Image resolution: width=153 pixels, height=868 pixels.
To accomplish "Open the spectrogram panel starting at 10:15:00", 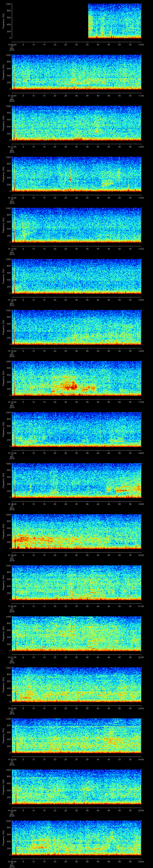I will coord(77,327).
